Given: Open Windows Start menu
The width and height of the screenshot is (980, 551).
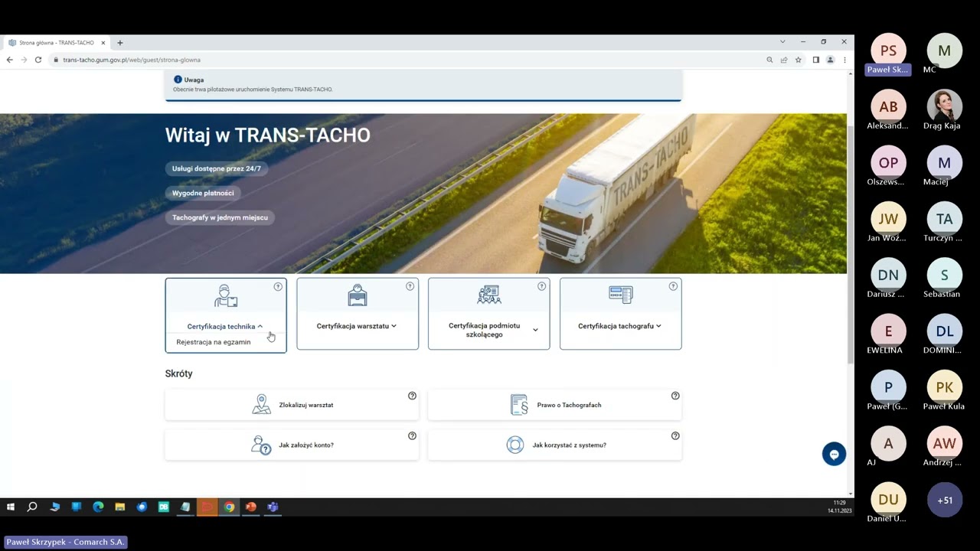Looking at the screenshot, I should (11, 507).
